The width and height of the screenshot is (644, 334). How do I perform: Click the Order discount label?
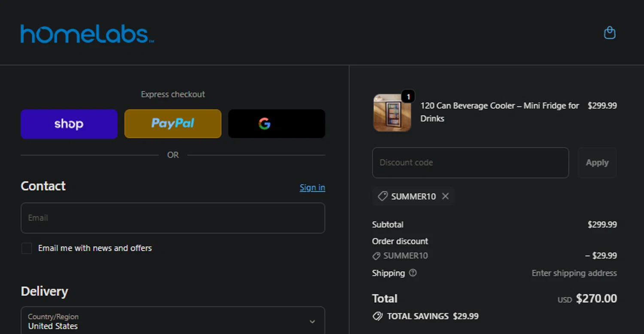400,241
